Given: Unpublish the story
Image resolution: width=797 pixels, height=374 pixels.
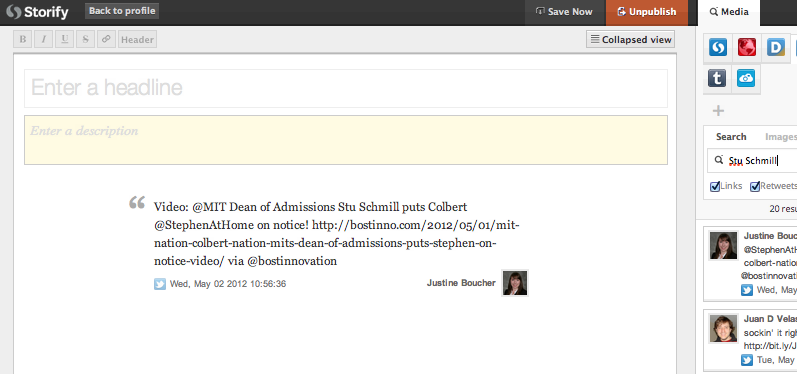Looking at the screenshot, I should click(647, 12).
